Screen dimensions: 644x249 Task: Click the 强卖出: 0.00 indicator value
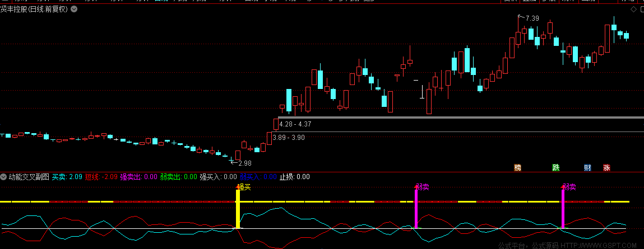(139, 177)
